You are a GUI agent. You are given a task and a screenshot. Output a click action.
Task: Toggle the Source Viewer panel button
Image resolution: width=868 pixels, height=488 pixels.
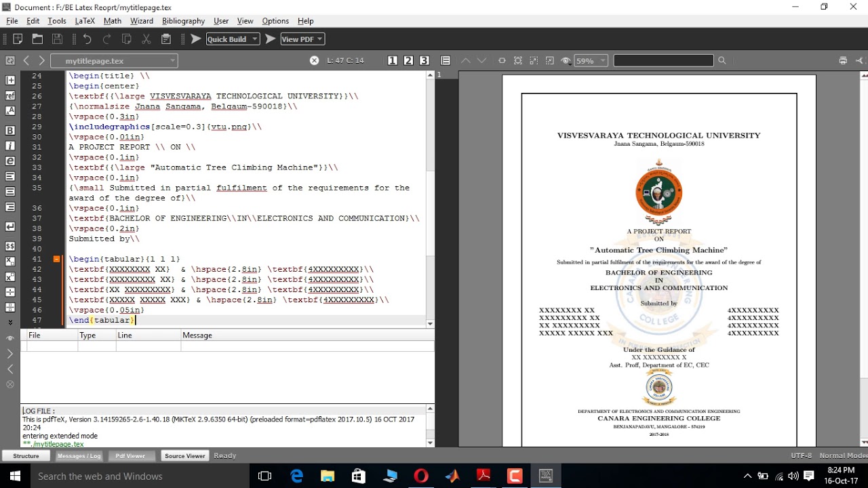185,456
